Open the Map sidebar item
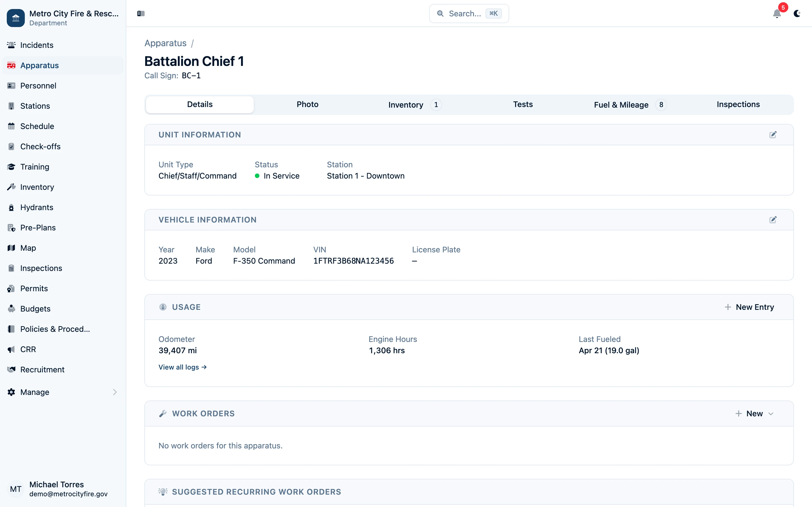Screen dimensions: 812x507 (x=28, y=248)
